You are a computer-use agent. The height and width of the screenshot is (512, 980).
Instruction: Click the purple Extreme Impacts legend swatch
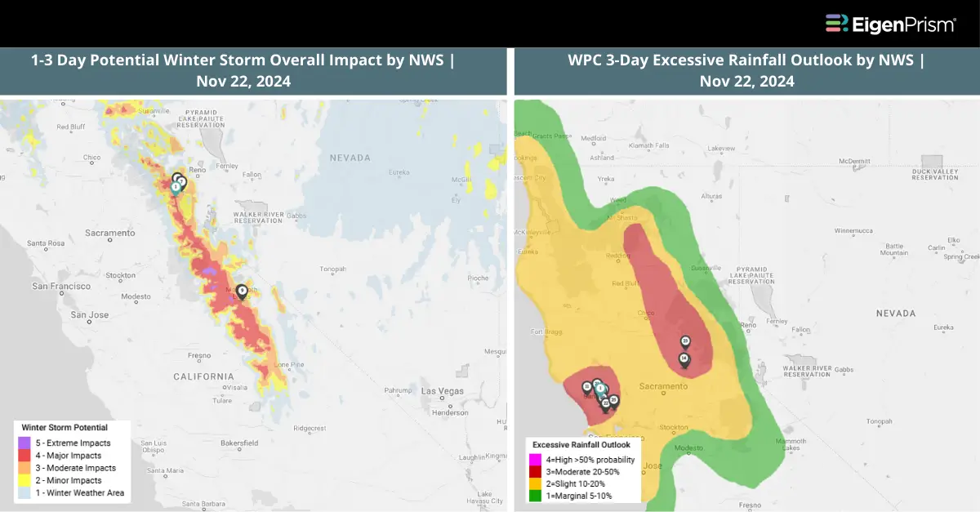[25, 443]
